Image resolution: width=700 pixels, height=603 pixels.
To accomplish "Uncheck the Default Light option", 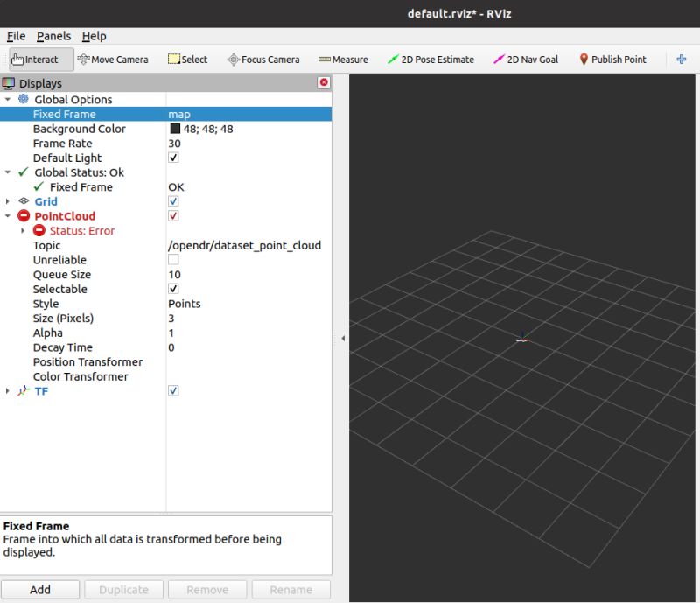I will 173,158.
